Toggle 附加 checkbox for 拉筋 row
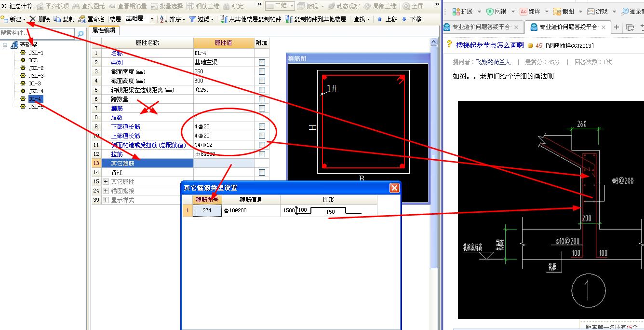The height and width of the screenshot is (330, 644). point(262,154)
